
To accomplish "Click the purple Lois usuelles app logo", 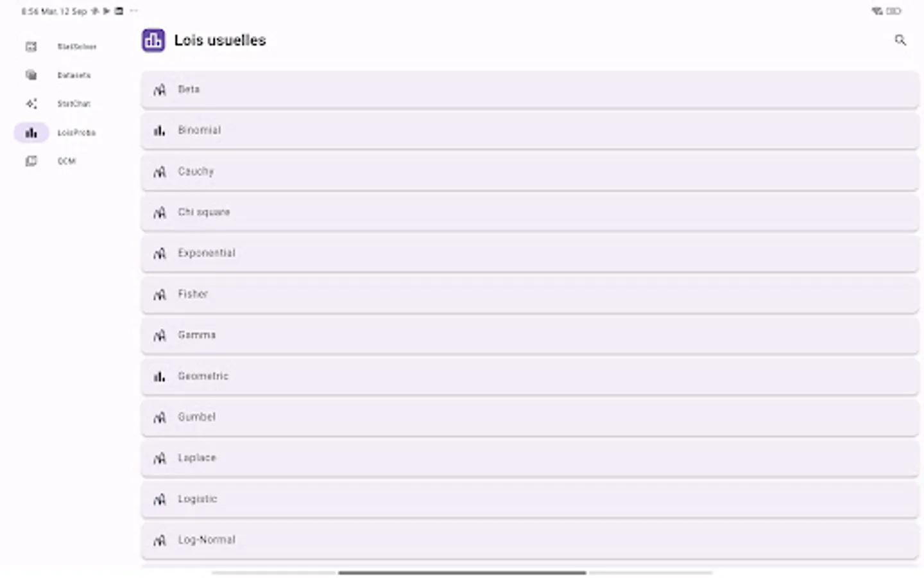I will click(x=153, y=40).
